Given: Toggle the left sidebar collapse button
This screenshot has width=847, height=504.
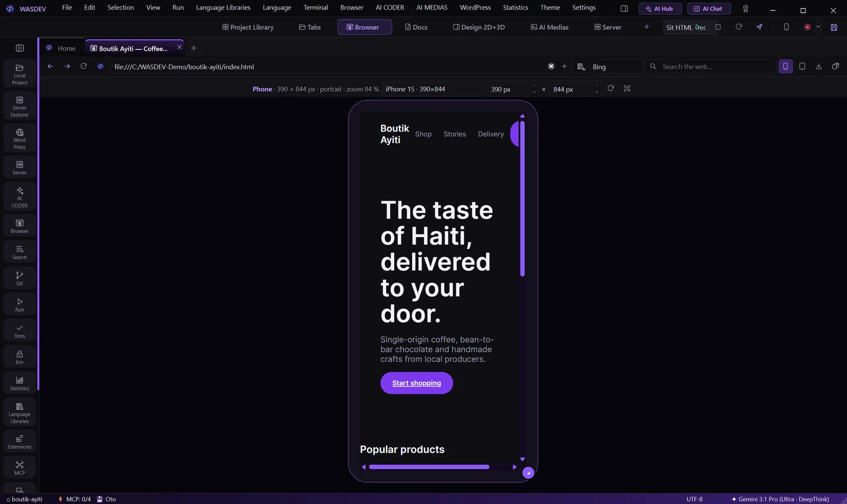Looking at the screenshot, I should coord(20,48).
